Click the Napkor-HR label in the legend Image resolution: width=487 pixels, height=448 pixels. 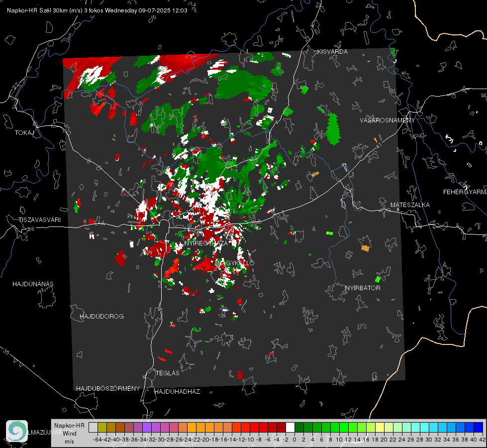tap(69, 426)
